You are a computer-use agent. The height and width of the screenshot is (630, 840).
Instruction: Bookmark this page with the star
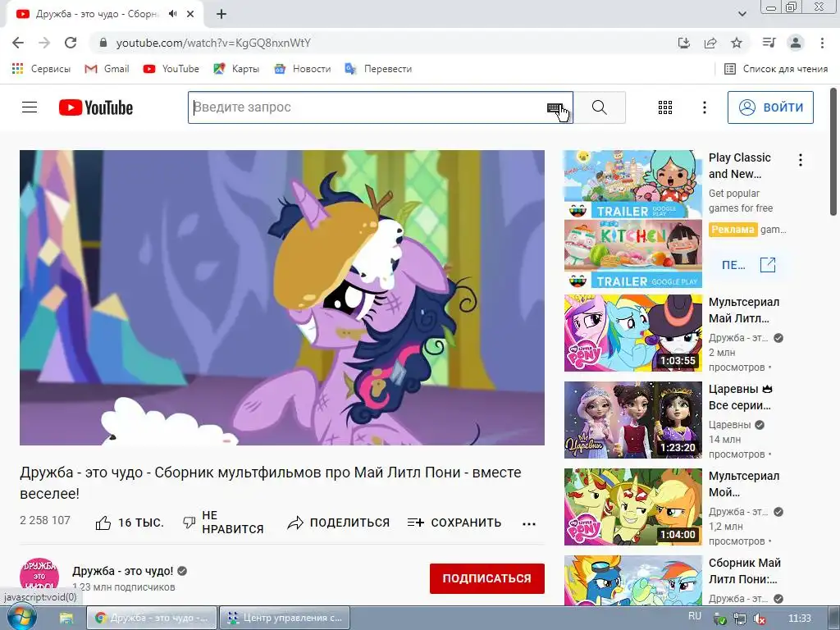pyautogui.click(x=737, y=43)
